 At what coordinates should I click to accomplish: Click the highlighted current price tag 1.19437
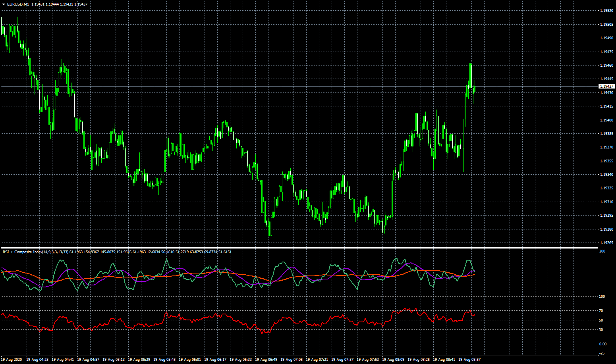pos(606,86)
